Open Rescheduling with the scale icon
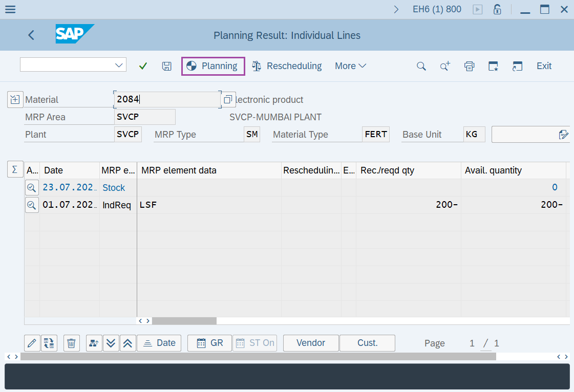Viewport: 574px width, 392px height. [x=287, y=66]
